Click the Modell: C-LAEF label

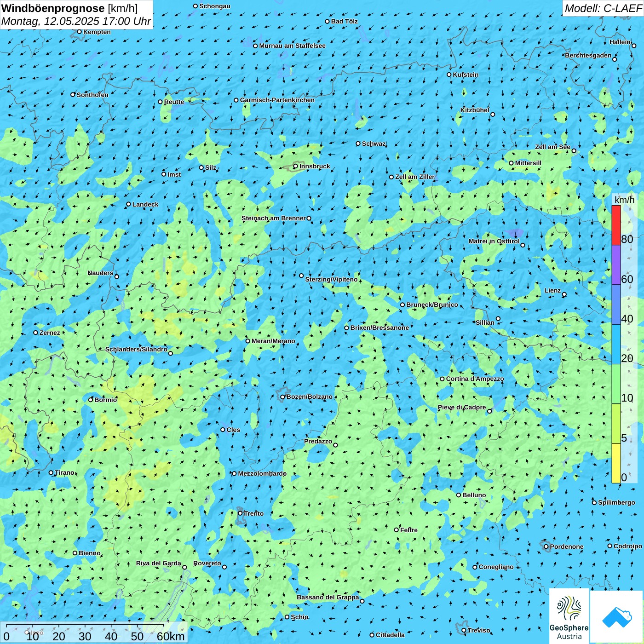click(x=603, y=8)
